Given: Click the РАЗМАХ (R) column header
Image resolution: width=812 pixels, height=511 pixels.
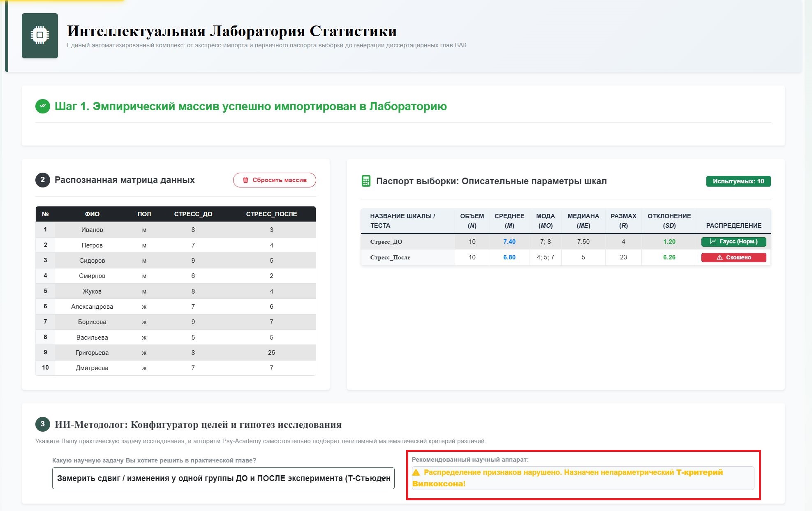Looking at the screenshot, I should 623,221.
